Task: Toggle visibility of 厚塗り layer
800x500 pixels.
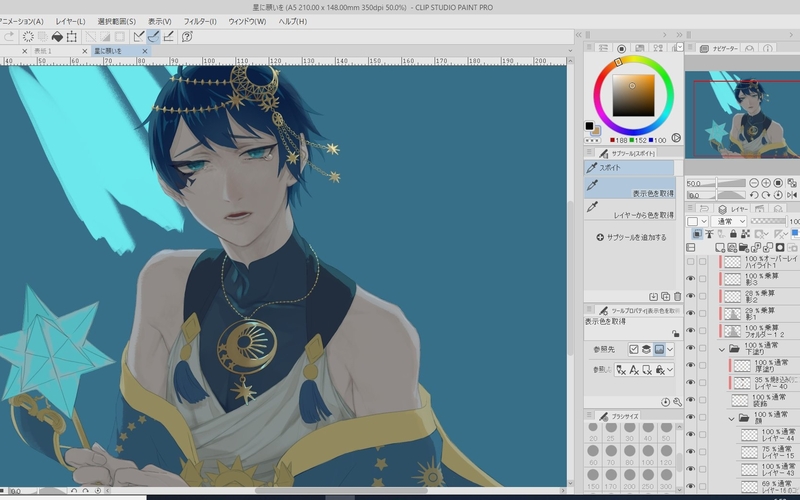Action: pos(691,365)
